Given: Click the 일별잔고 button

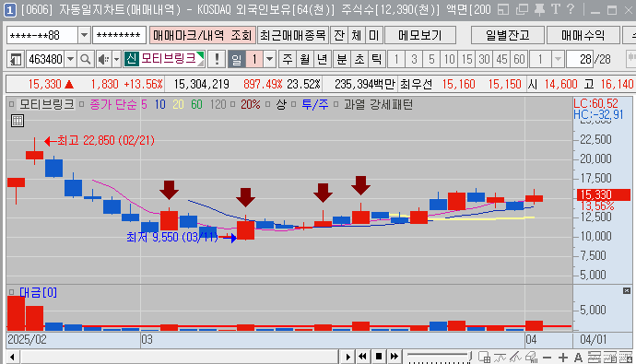Looking at the screenshot, I should click(x=508, y=35).
